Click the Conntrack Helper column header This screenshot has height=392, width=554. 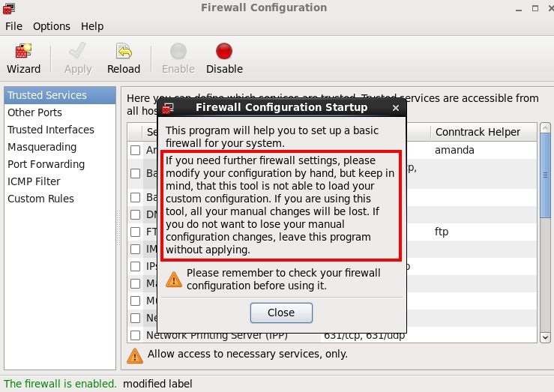(x=484, y=132)
